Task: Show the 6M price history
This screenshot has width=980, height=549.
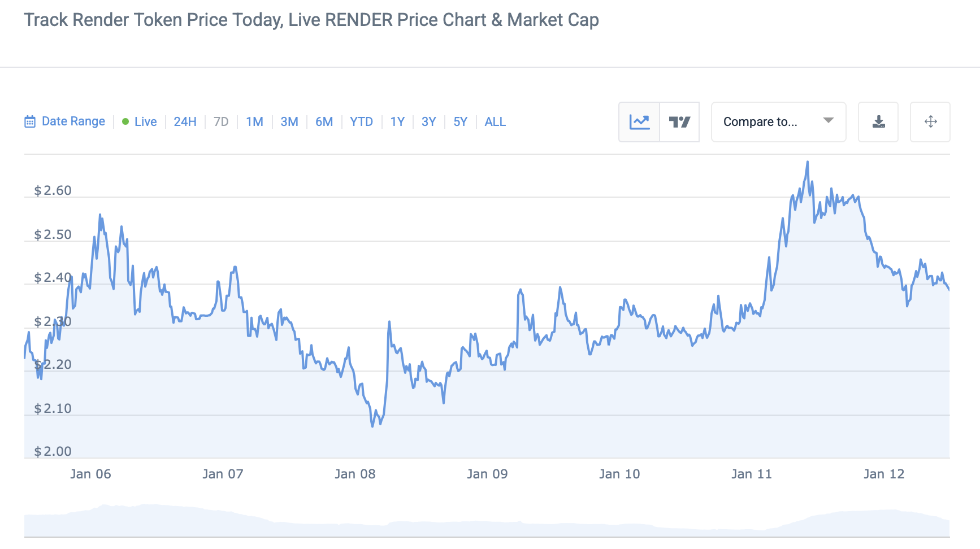Action: [324, 122]
